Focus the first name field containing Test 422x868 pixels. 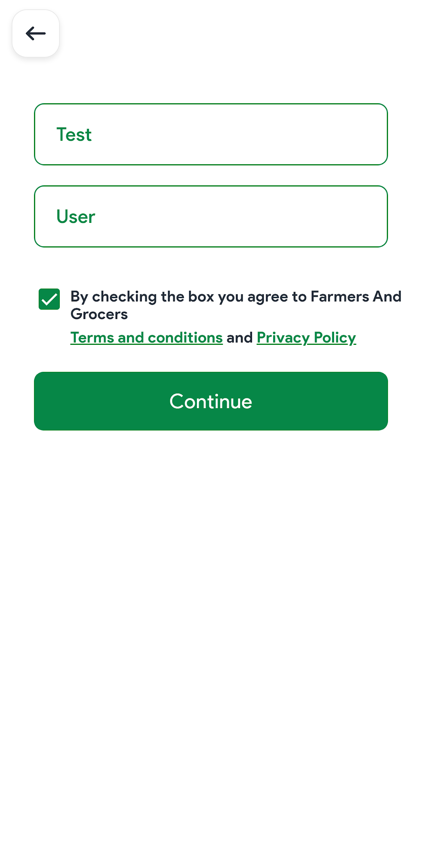click(x=211, y=135)
